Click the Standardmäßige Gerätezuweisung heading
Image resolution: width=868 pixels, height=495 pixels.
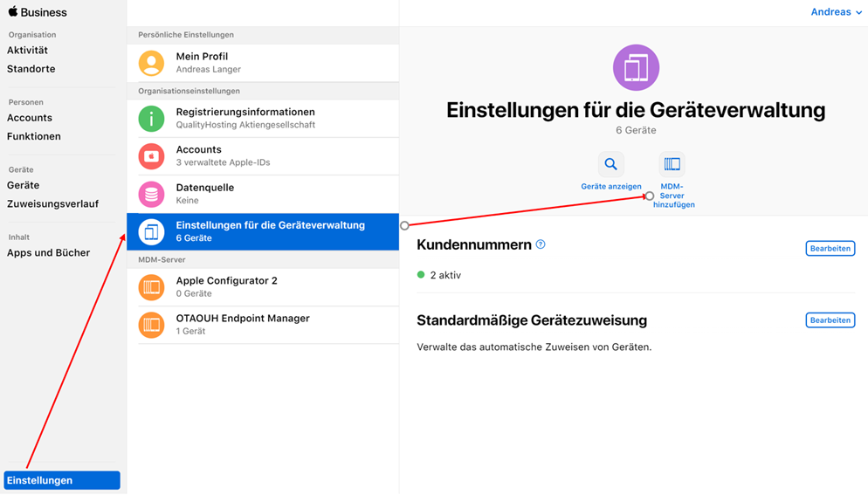pos(532,320)
